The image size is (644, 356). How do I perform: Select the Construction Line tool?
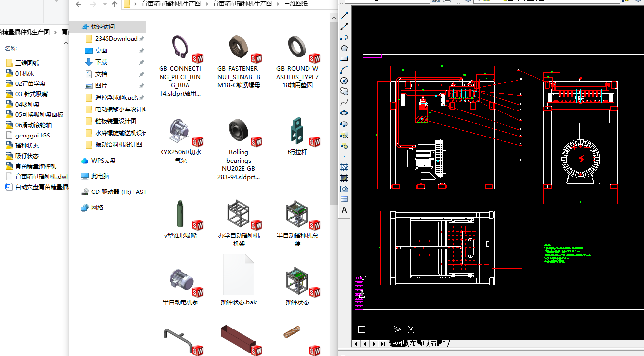click(x=344, y=27)
